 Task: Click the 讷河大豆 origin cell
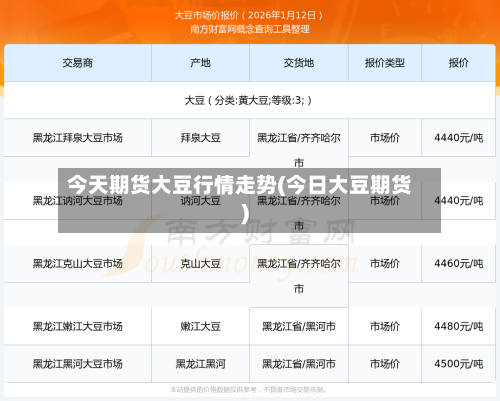click(x=200, y=201)
